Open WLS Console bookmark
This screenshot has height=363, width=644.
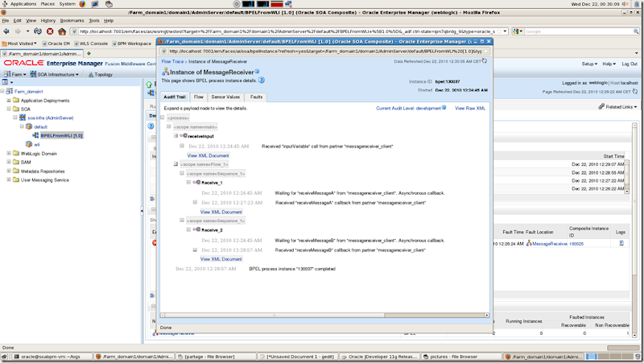tap(91, 43)
